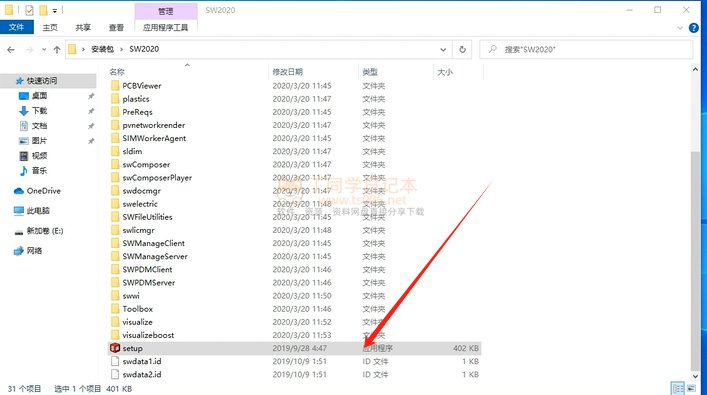Switch to the 查看 ribbon tab
This screenshot has width=707, height=395.
[x=116, y=28]
